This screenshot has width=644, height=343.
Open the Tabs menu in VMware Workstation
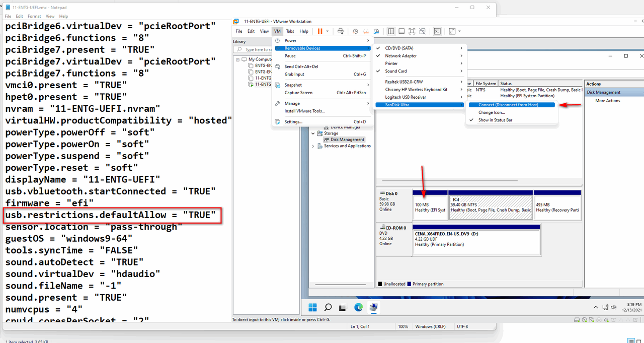click(290, 31)
